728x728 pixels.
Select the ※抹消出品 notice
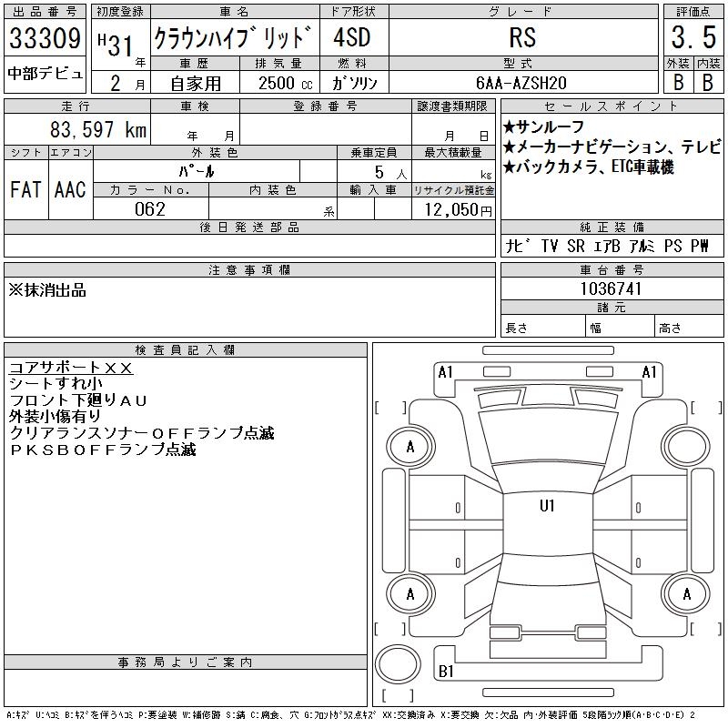(x=47, y=290)
